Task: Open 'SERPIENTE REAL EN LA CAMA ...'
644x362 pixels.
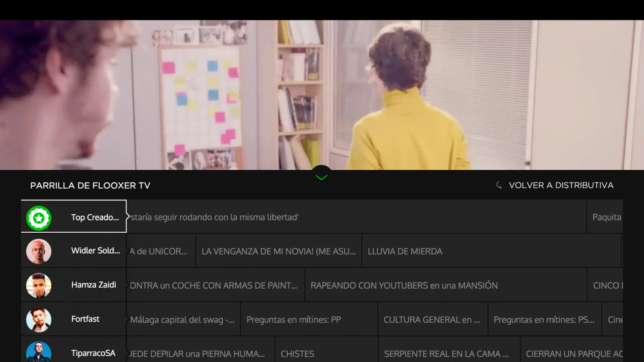Action: pyautogui.click(x=449, y=350)
